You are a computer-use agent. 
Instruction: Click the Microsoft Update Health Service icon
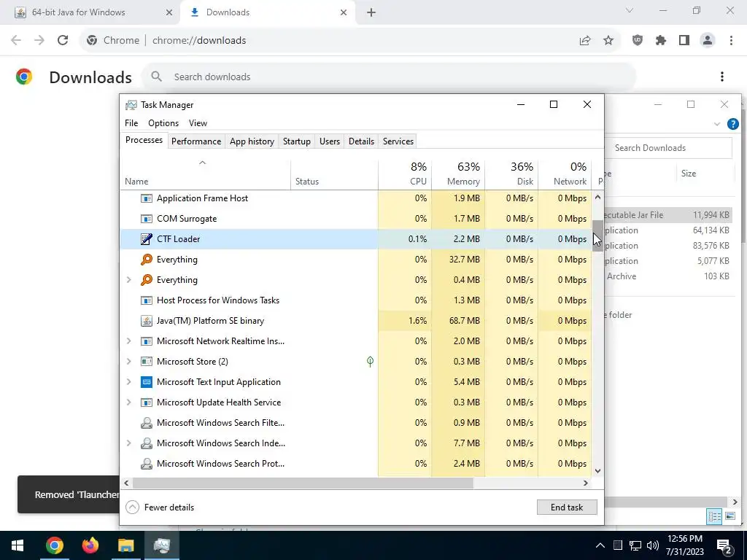point(146,402)
